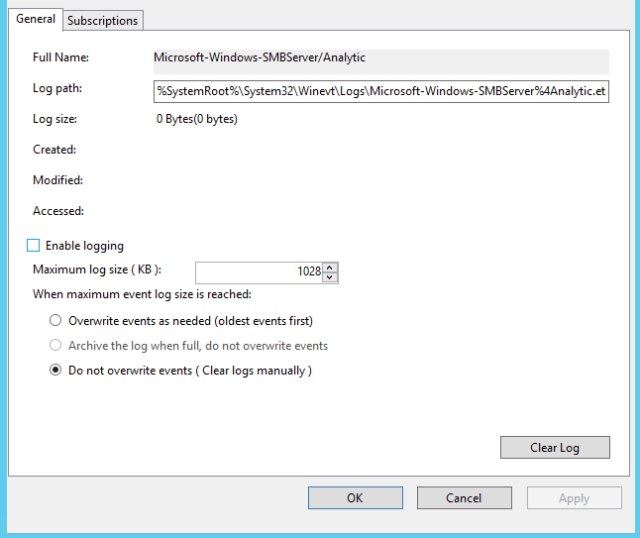Click the 'Modified:' label
640x538 pixels.
58,180
